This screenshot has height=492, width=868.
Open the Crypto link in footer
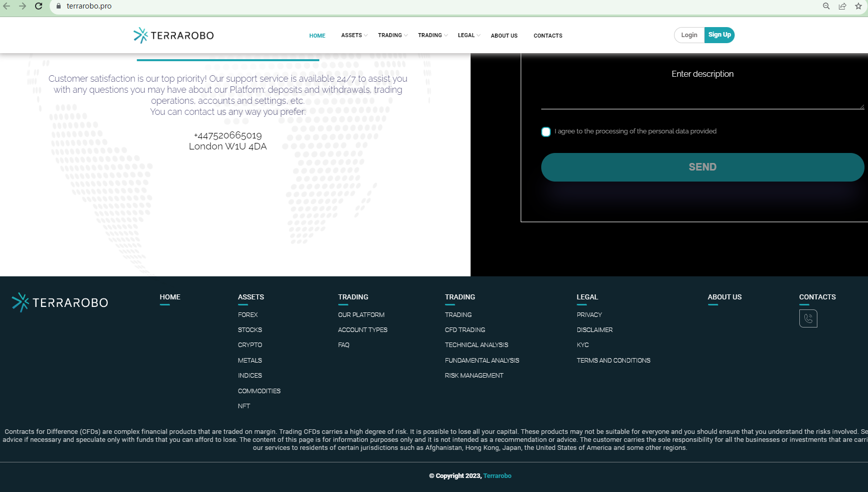click(x=250, y=345)
